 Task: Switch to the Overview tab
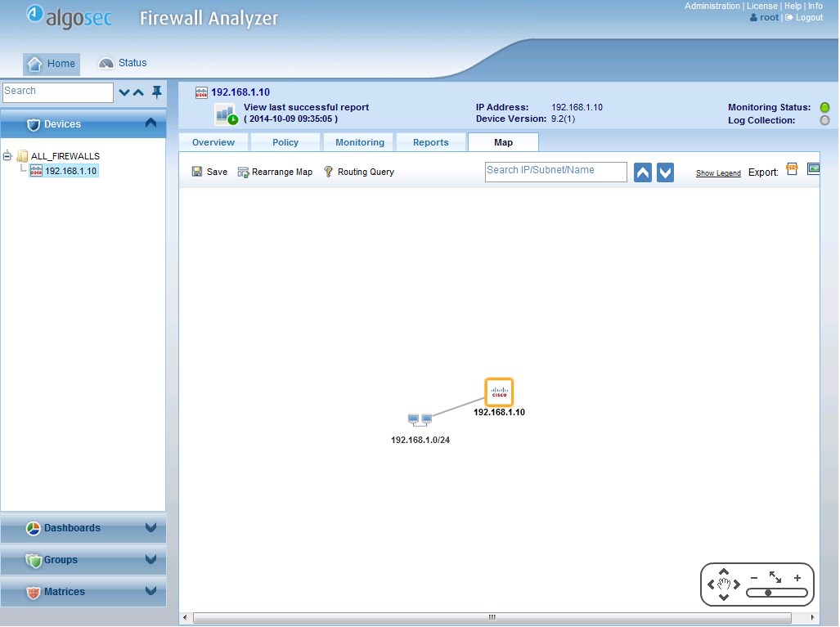click(x=213, y=142)
